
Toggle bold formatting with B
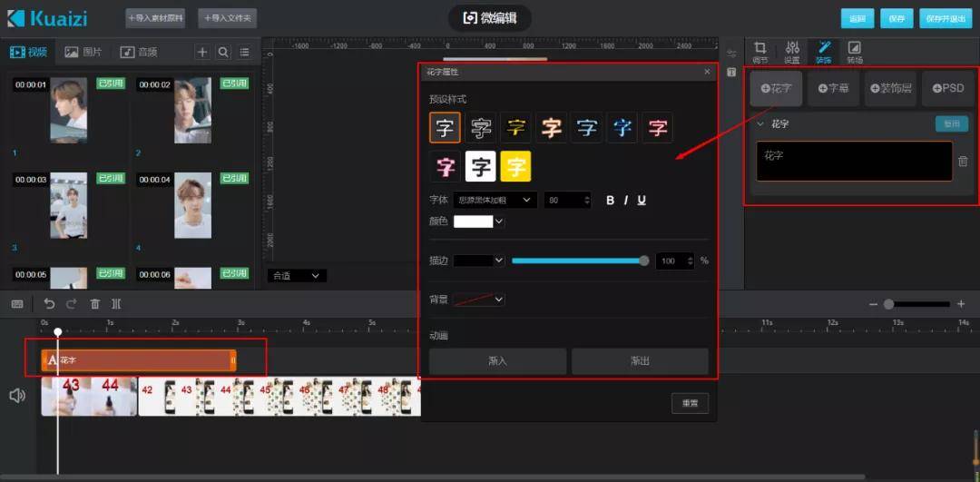pos(611,200)
